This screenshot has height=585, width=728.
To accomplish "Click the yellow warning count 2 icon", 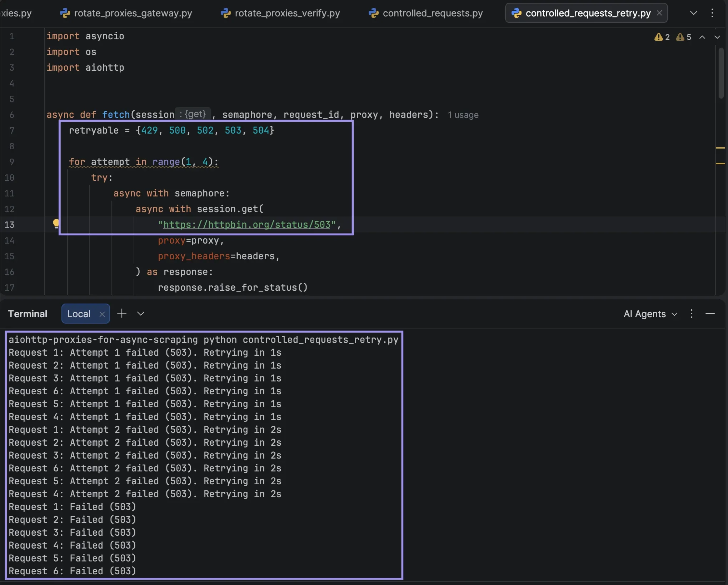I will click(662, 37).
